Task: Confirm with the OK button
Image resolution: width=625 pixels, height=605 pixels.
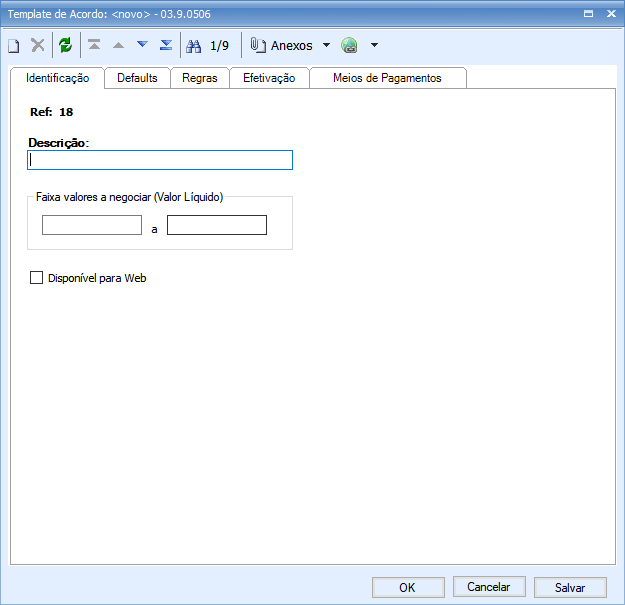Action: click(x=408, y=587)
